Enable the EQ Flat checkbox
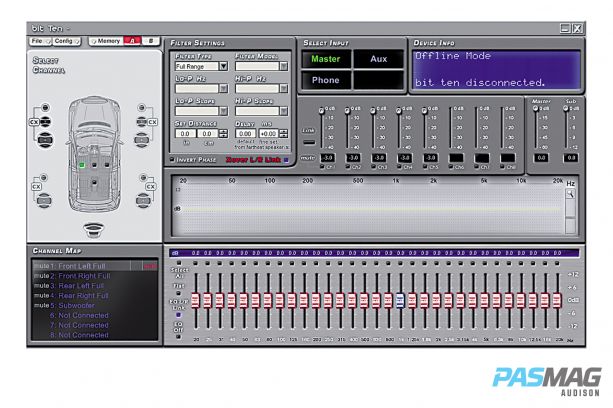This screenshot has width=613, height=408. click(x=178, y=293)
